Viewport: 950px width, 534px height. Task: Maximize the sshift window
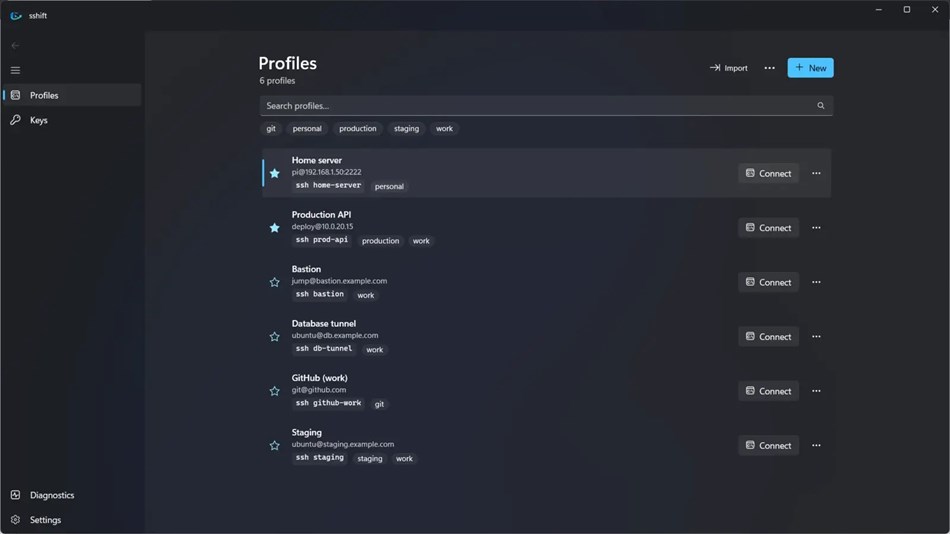(906, 9)
